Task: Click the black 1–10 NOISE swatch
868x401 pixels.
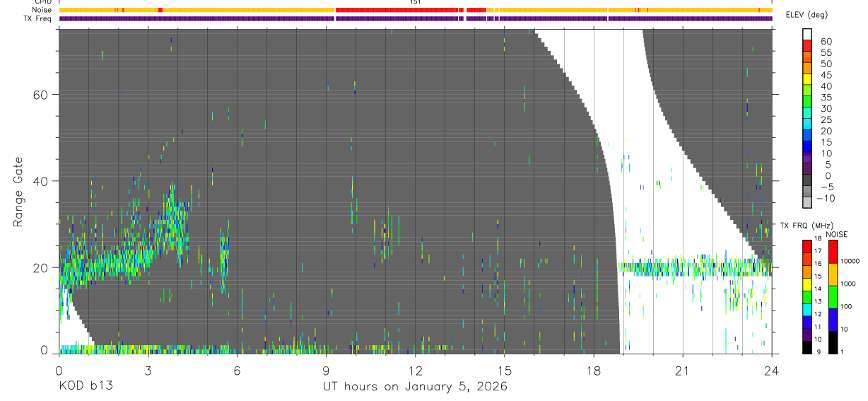Action: (833, 342)
